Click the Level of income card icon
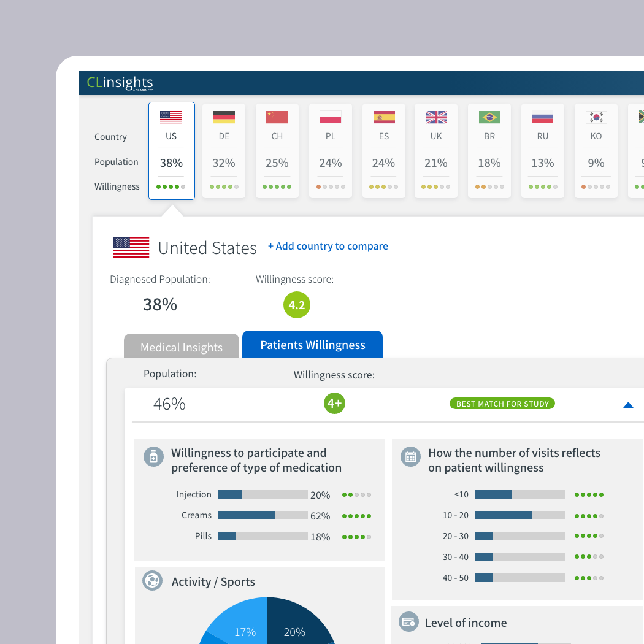The height and width of the screenshot is (644, 644). coord(408,622)
